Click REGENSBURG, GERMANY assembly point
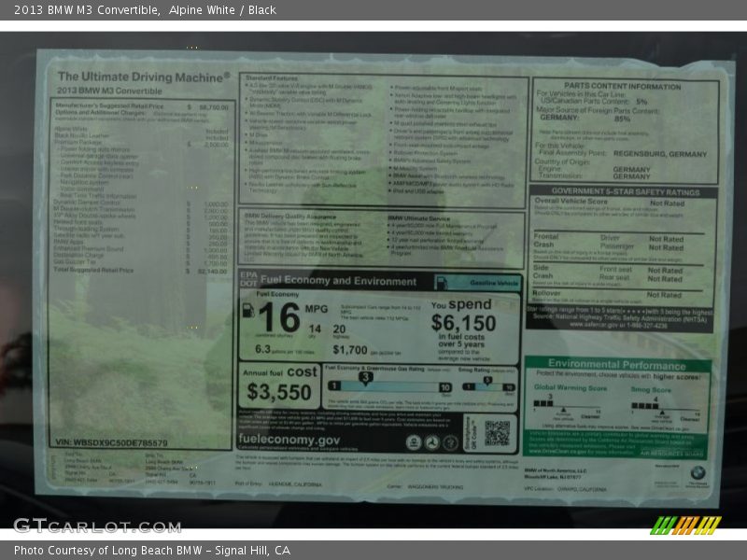The image size is (747, 560). pyautogui.click(x=660, y=154)
